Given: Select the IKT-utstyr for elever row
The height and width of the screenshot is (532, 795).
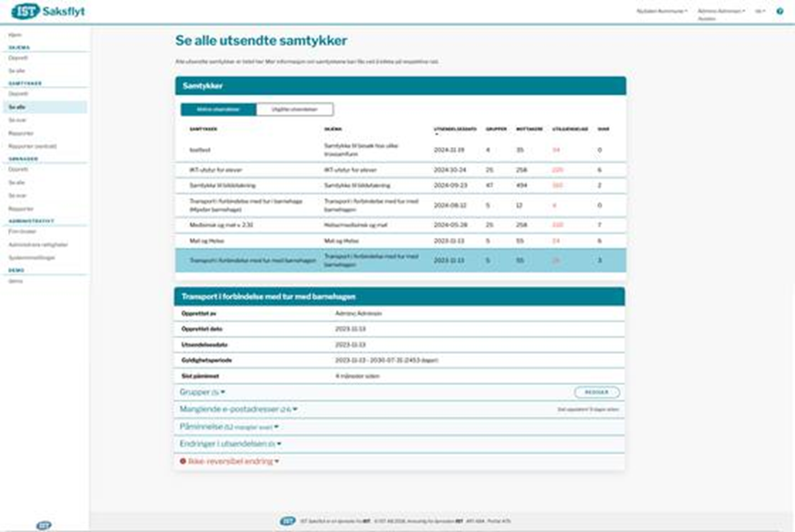Looking at the screenshot, I should 400,170.
